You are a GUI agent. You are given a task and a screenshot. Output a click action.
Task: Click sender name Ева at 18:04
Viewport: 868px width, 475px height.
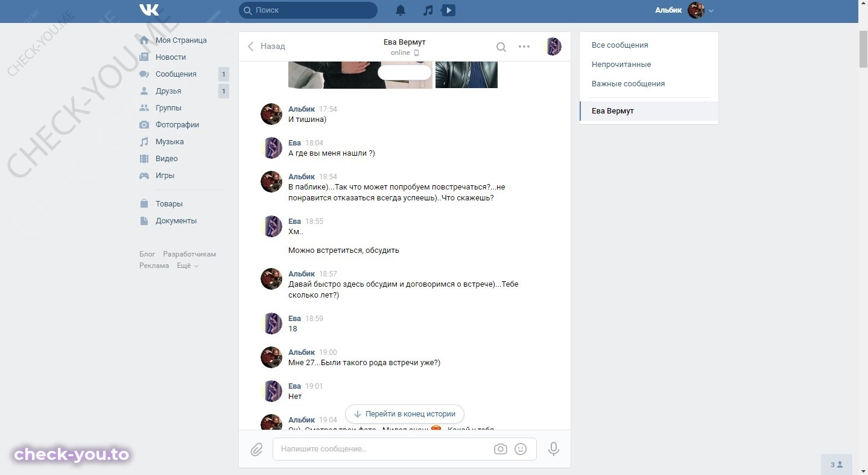click(294, 143)
